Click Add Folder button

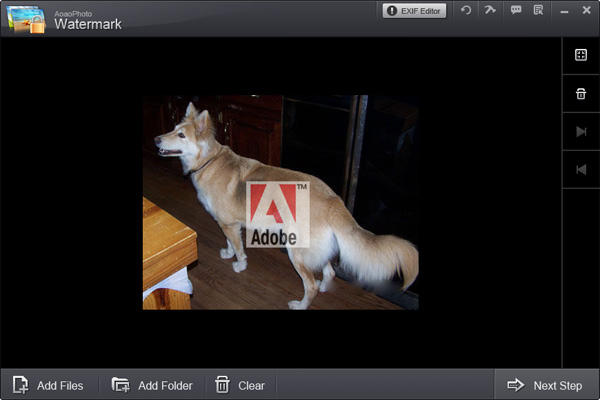pyautogui.click(x=152, y=385)
